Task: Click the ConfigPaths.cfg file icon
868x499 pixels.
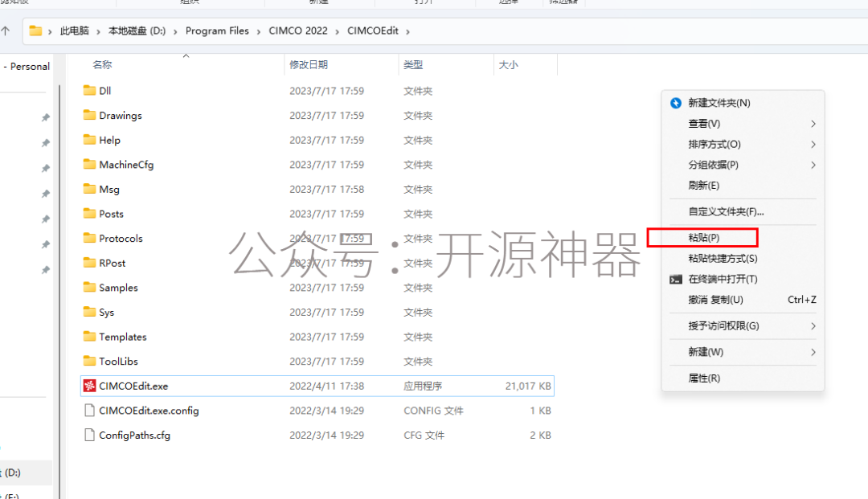Action: click(89, 435)
